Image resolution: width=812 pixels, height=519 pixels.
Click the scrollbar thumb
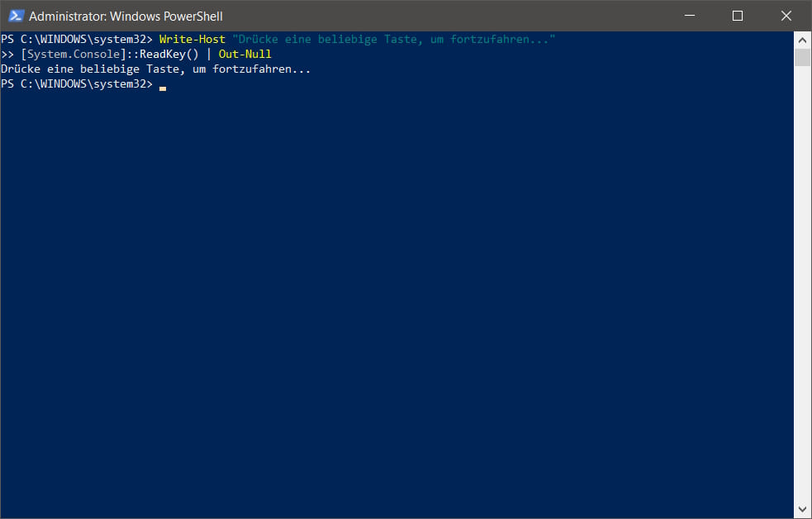(x=801, y=56)
